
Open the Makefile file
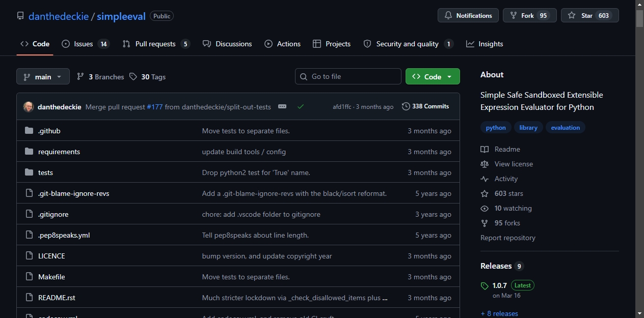pyautogui.click(x=51, y=277)
